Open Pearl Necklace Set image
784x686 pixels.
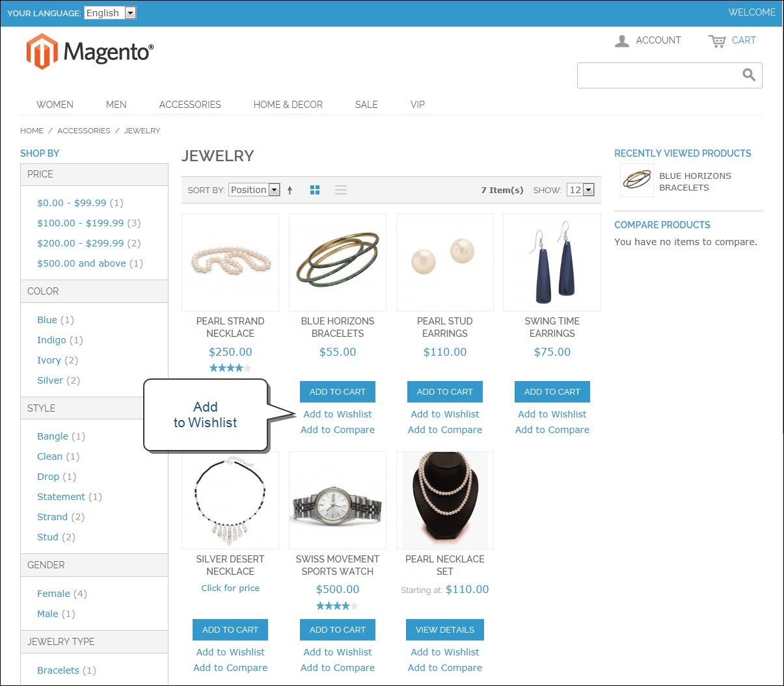(445, 501)
